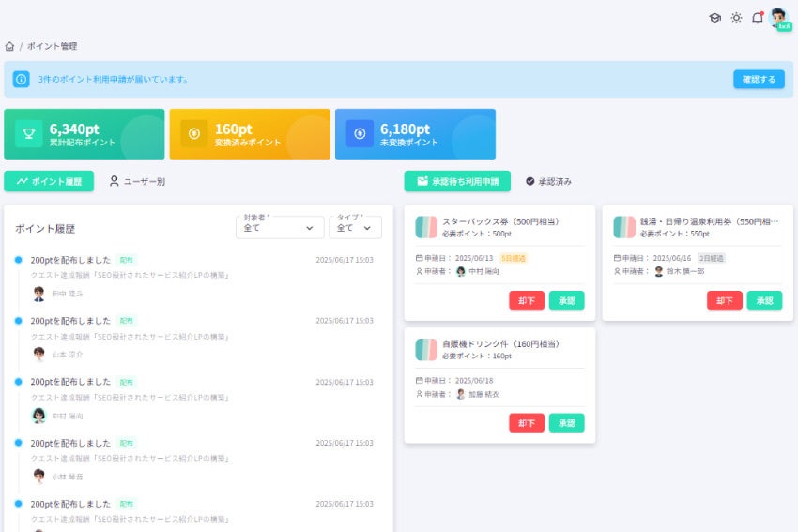Switch to ポイント履歴 tab
The image size is (798, 532).
(49, 182)
